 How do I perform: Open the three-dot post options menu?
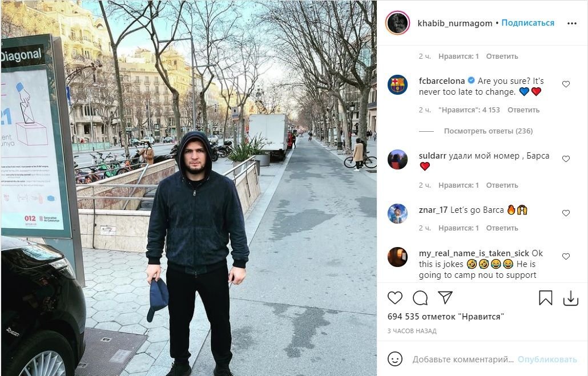572,23
